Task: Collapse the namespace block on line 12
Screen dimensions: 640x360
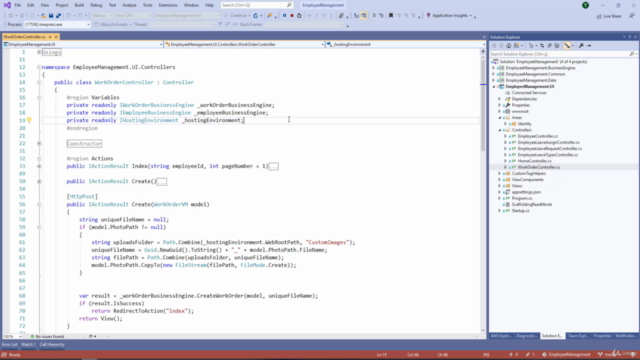Action: [39, 67]
